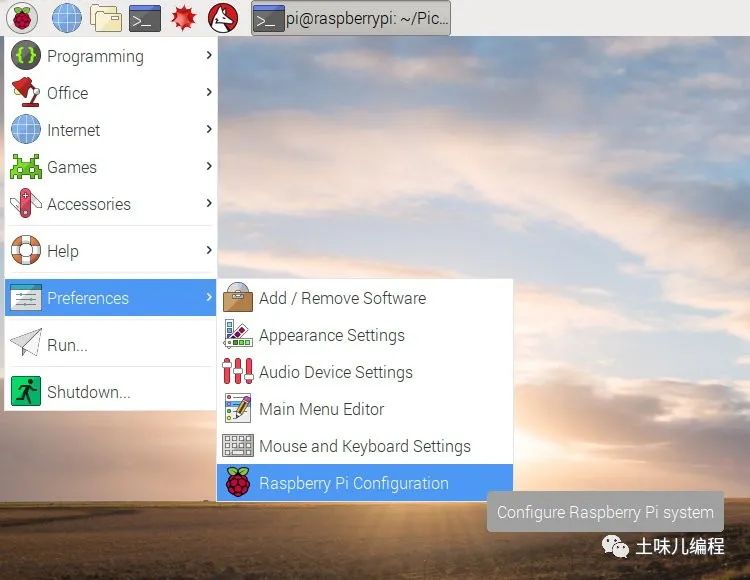Viewport: 750px width, 580px height.
Task: Click the Shutdown green exit icon
Action: (x=25, y=391)
